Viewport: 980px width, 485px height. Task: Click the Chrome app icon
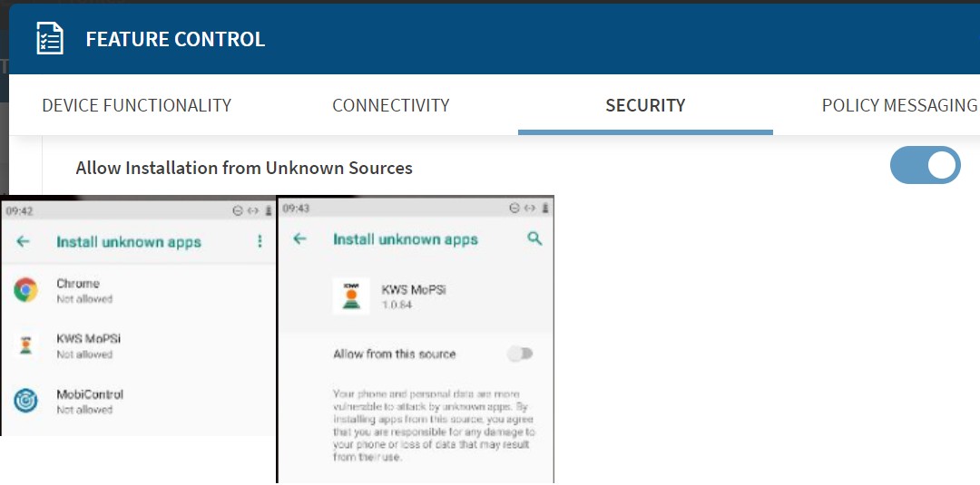[x=25, y=290]
